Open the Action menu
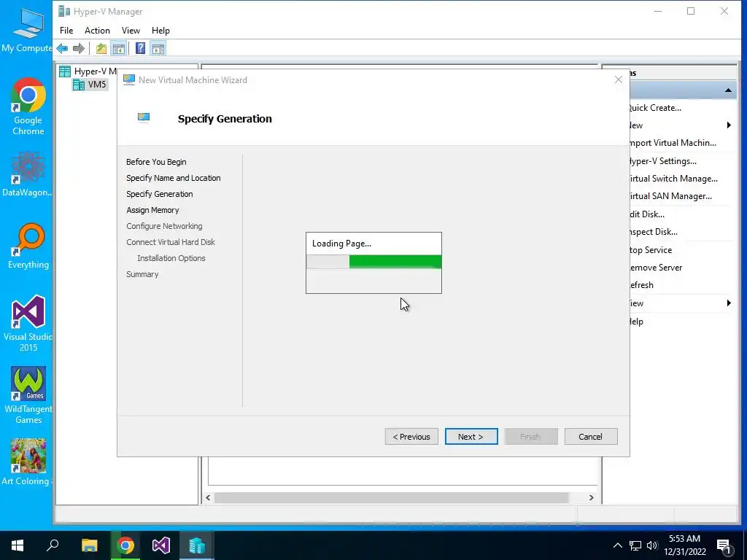The height and width of the screenshot is (560, 747). click(97, 31)
